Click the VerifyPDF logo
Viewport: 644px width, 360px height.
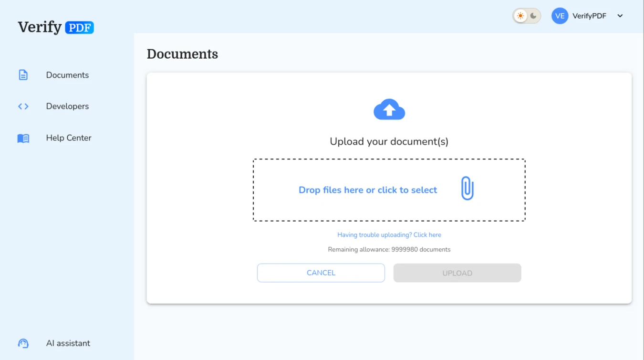coord(56,27)
